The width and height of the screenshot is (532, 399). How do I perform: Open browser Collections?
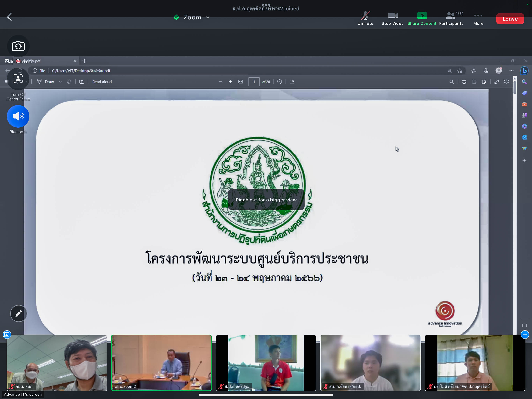point(486,71)
